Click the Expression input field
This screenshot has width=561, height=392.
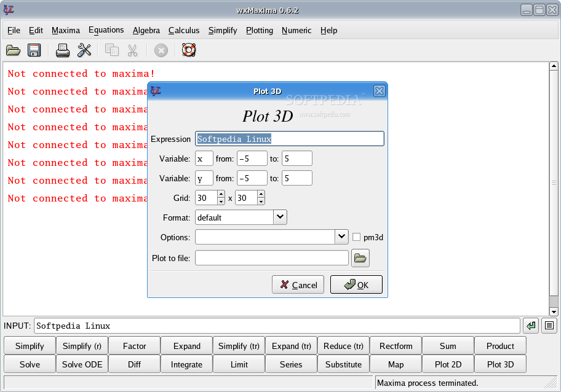point(290,139)
